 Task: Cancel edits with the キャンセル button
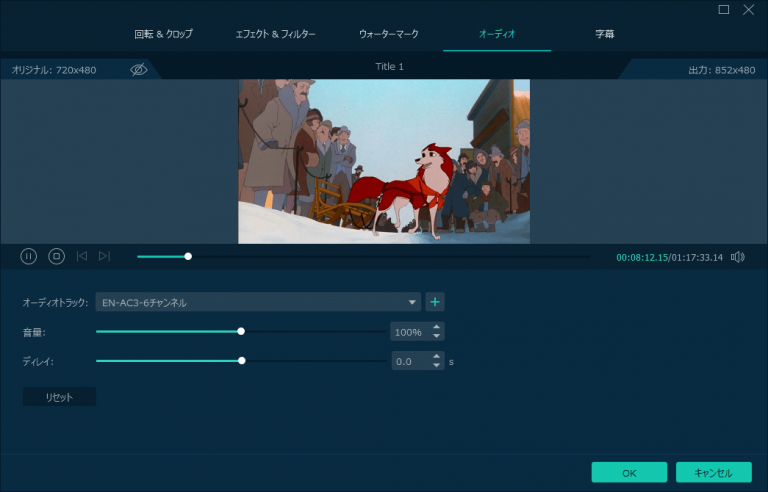pyautogui.click(x=713, y=472)
